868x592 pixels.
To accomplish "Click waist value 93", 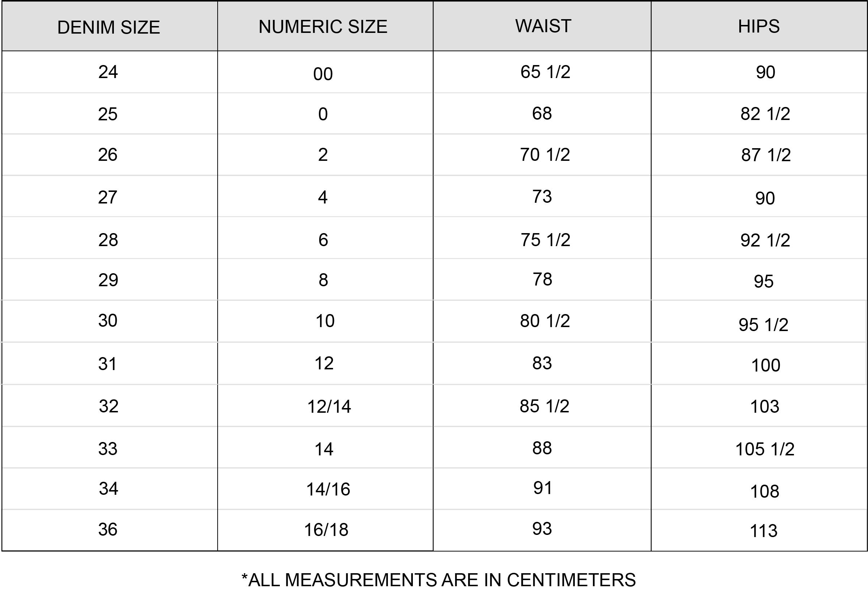I will click(542, 528).
